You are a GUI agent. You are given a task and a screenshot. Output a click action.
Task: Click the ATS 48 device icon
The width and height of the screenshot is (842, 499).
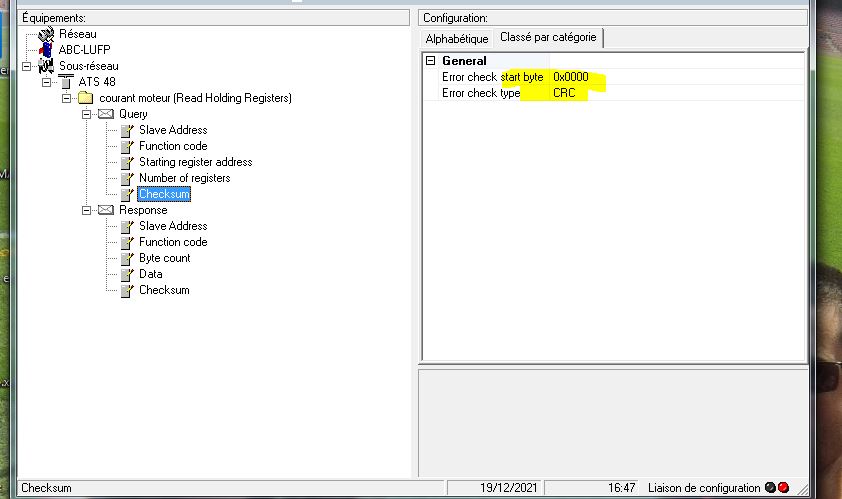click(x=66, y=82)
